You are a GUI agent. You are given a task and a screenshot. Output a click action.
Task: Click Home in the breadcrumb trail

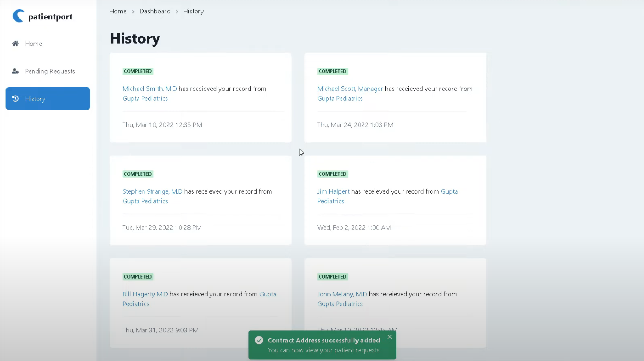pyautogui.click(x=118, y=11)
